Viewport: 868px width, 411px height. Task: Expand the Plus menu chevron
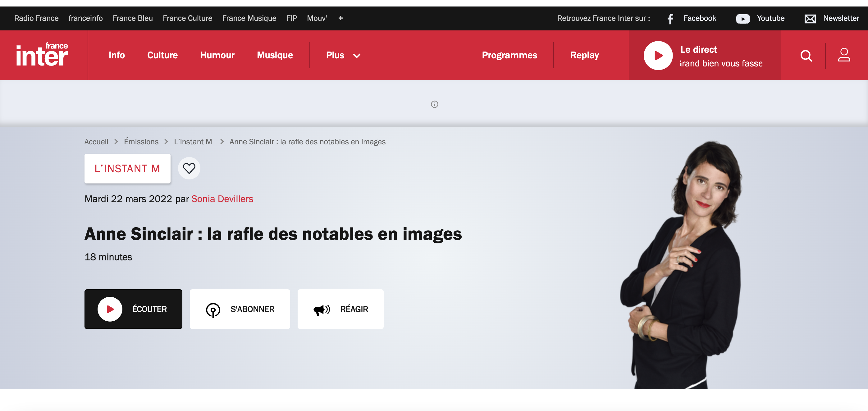357,56
